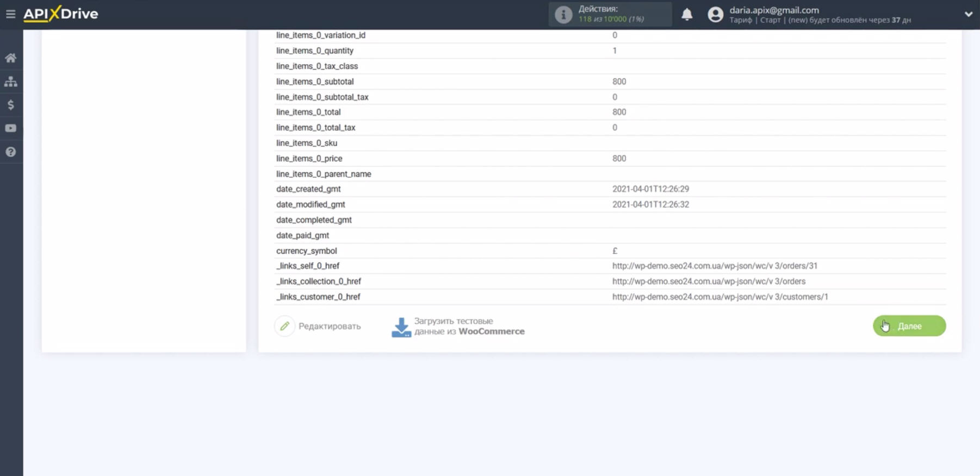Select the date_created_gmt value 2021-04-01T12:26:29
This screenshot has width=980, height=476.
pyautogui.click(x=650, y=189)
